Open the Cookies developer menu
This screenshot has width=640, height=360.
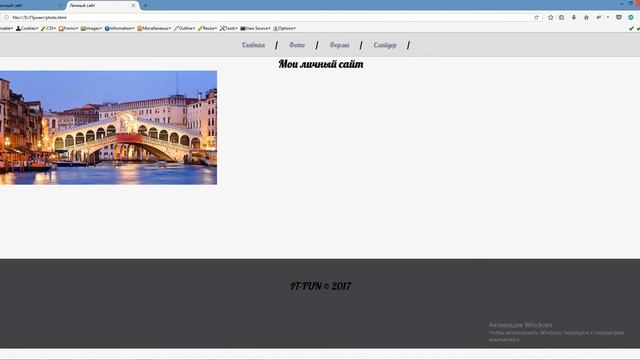(27, 29)
